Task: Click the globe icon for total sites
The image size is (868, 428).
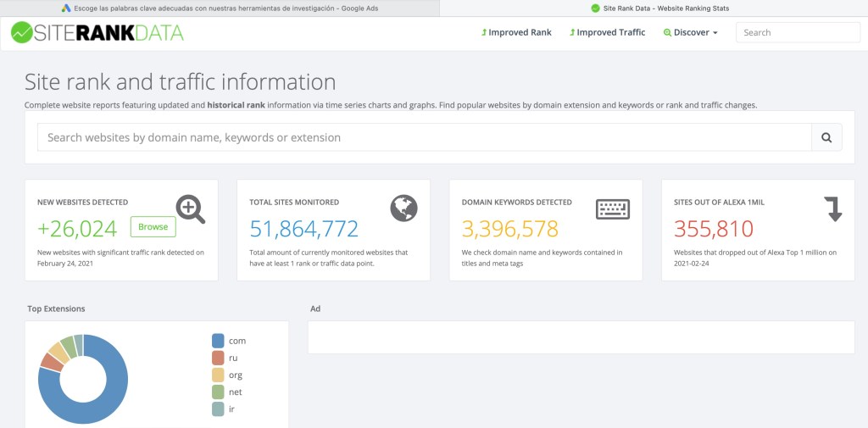Action: [403, 208]
